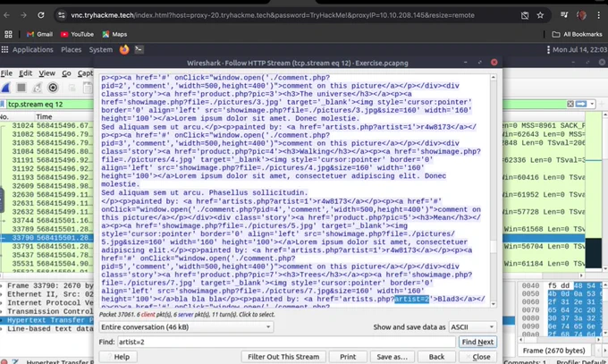Click the stream text vertical scrollbar thumb

point(494,247)
